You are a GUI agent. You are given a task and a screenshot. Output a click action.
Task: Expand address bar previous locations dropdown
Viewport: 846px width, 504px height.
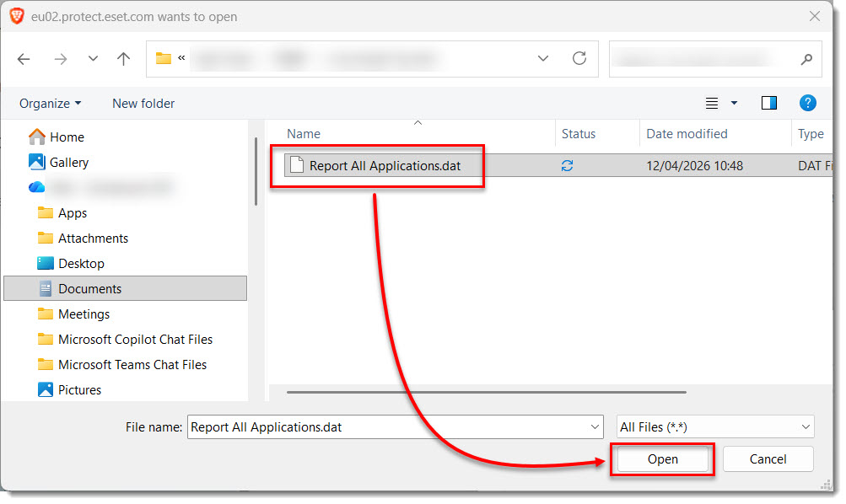tap(543, 58)
